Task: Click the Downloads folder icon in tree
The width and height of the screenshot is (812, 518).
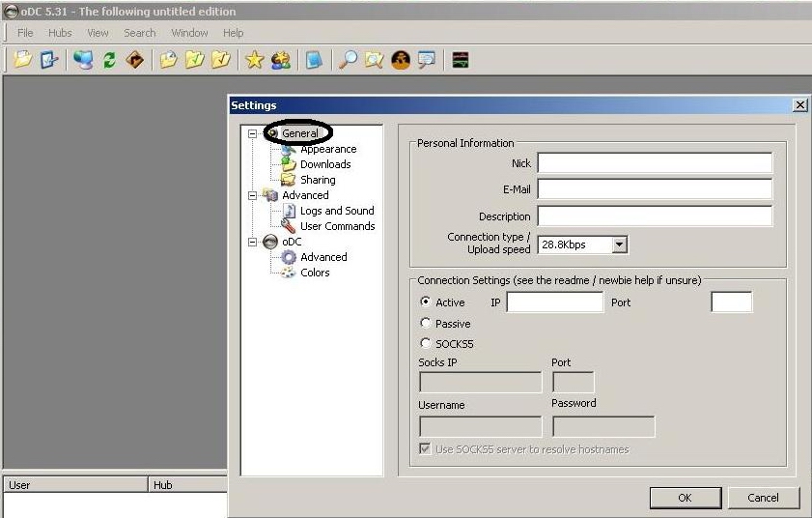Action: 288,164
